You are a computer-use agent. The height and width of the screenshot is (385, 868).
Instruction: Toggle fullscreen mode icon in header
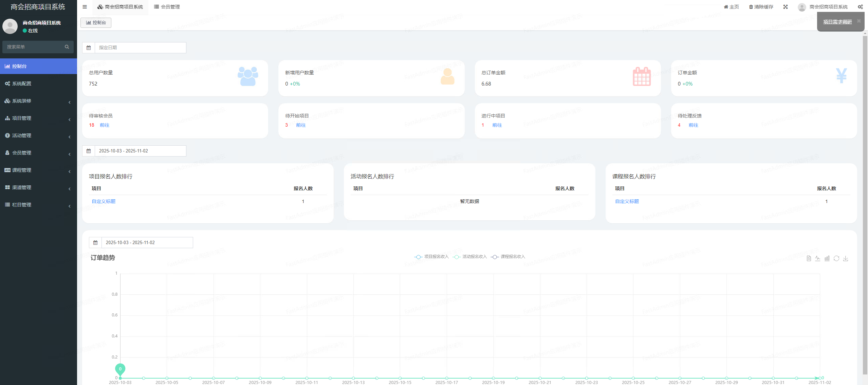(786, 7)
